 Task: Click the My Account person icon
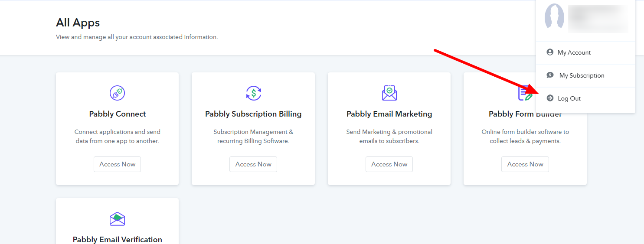(550, 52)
